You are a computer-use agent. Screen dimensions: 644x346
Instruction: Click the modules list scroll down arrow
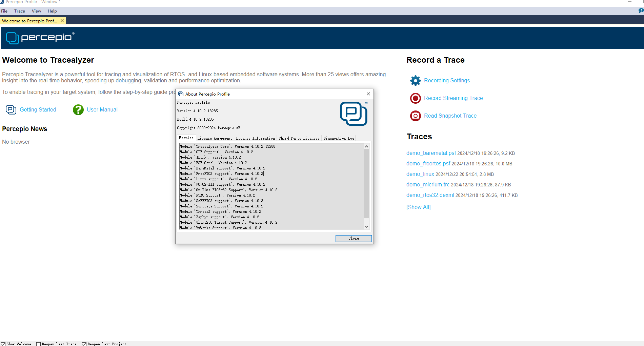366,227
